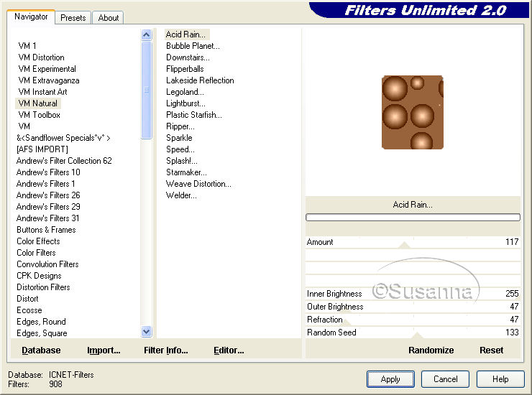Adjust the Inner Brightness slider
532x395 pixels.
413,294
